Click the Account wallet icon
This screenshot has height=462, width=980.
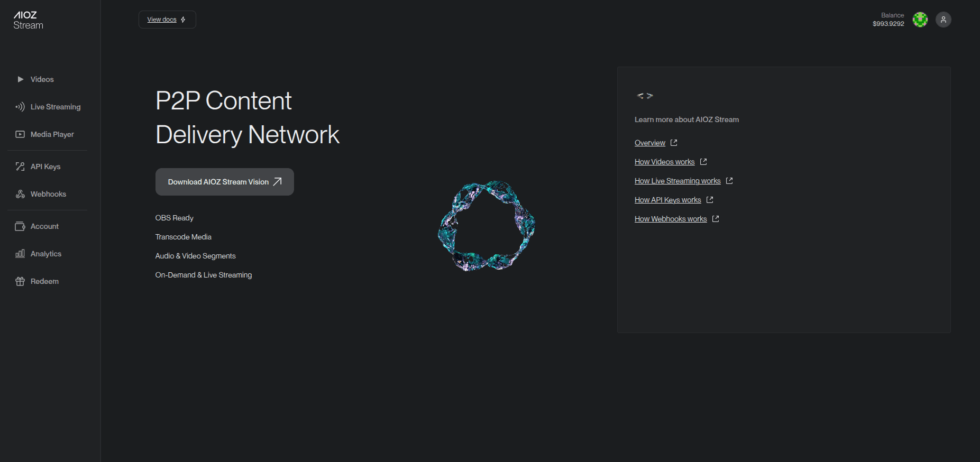[20, 226]
